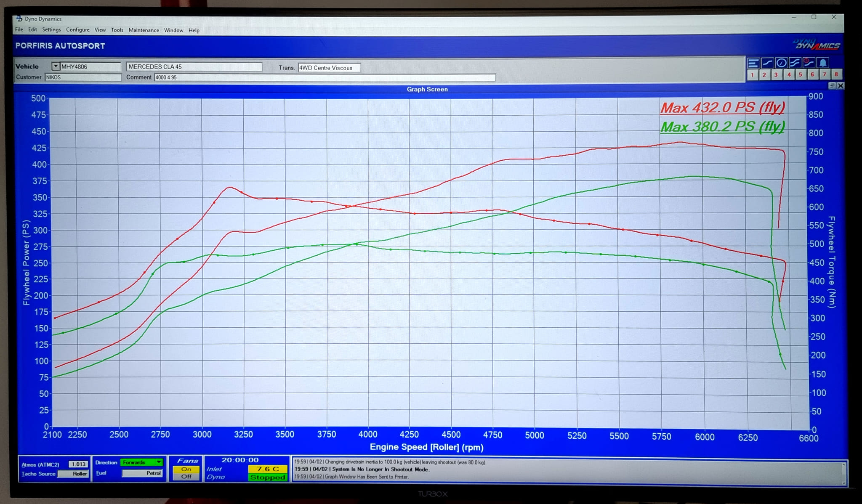Select numbered screen button 7
Image resolution: width=862 pixels, height=504 pixels.
(825, 75)
